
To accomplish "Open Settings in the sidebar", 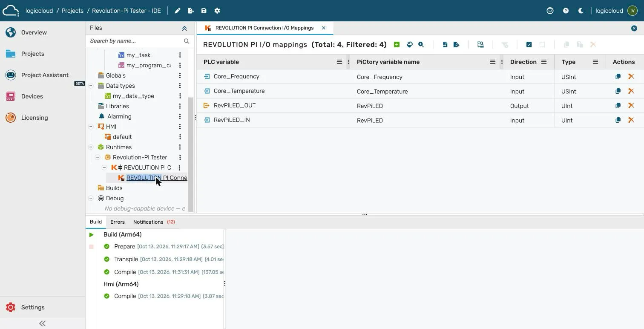I will [x=33, y=307].
